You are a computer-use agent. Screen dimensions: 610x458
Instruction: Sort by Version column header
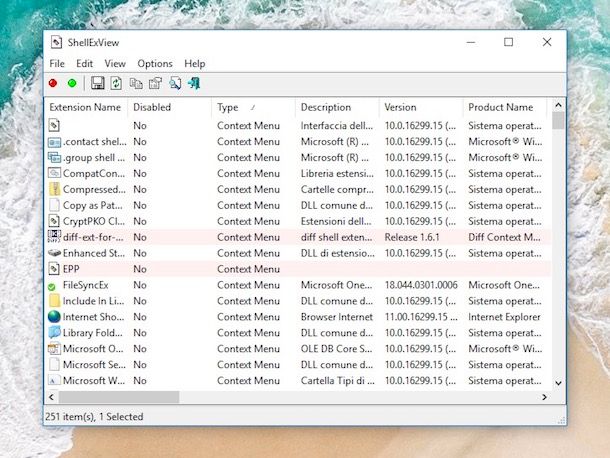[x=421, y=107]
